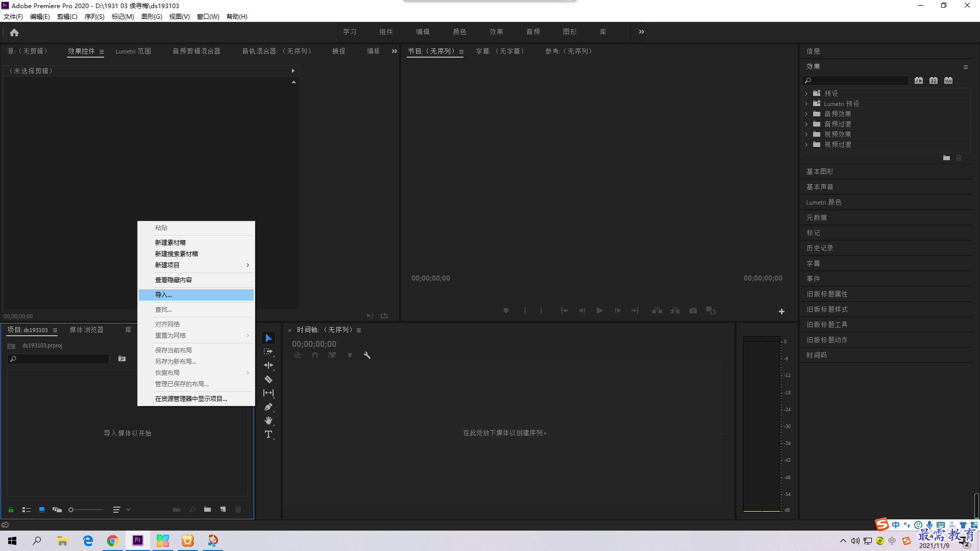Click the Project panel search field
Image resolution: width=980 pixels, height=551 pixels.
58,359
